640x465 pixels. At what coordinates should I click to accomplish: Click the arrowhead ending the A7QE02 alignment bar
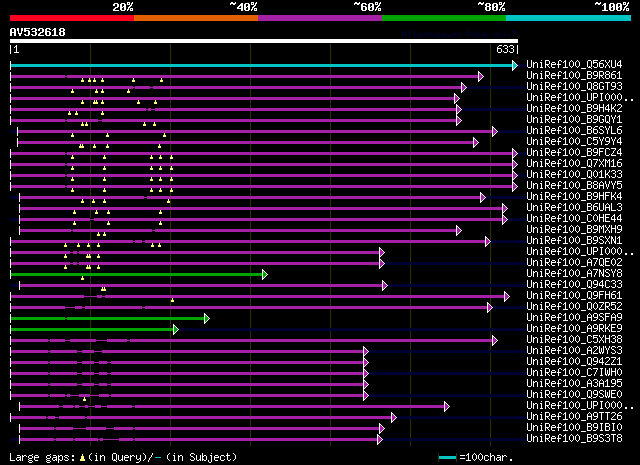tap(382, 264)
